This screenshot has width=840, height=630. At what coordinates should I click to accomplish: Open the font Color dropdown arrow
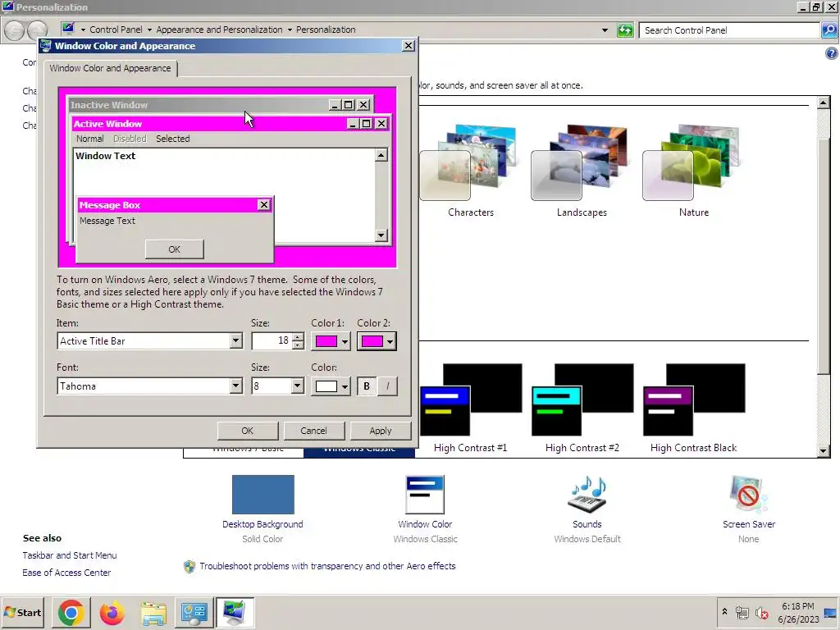tap(345, 386)
